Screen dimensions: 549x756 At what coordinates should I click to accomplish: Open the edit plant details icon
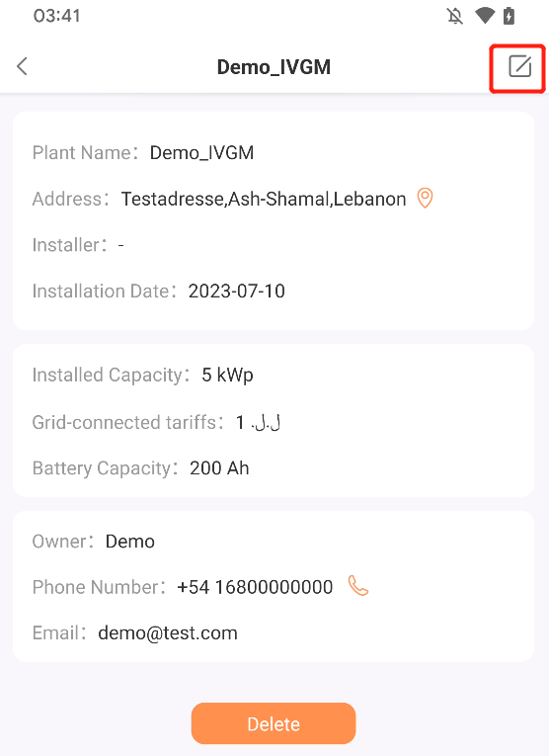point(519,66)
